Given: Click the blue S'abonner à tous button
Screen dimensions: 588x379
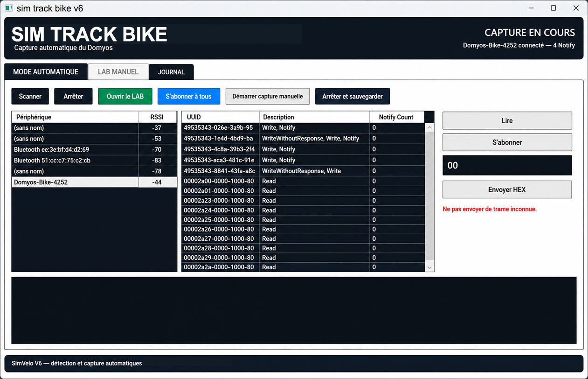Looking at the screenshot, I should (x=188, y=96).
